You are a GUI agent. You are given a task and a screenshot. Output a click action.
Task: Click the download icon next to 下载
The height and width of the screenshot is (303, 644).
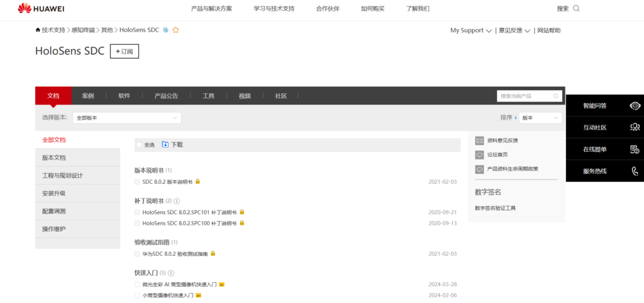point(165,144)
